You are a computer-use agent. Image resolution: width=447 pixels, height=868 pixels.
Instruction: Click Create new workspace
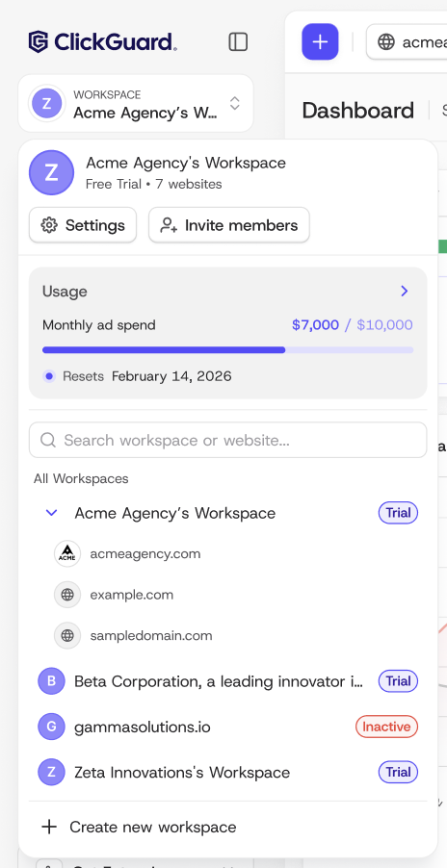click(x=153, y=827)
